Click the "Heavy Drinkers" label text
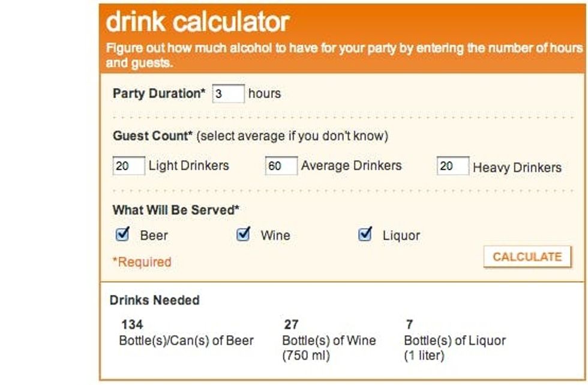This screenshot has height=385, width=588. click(517, 168)
